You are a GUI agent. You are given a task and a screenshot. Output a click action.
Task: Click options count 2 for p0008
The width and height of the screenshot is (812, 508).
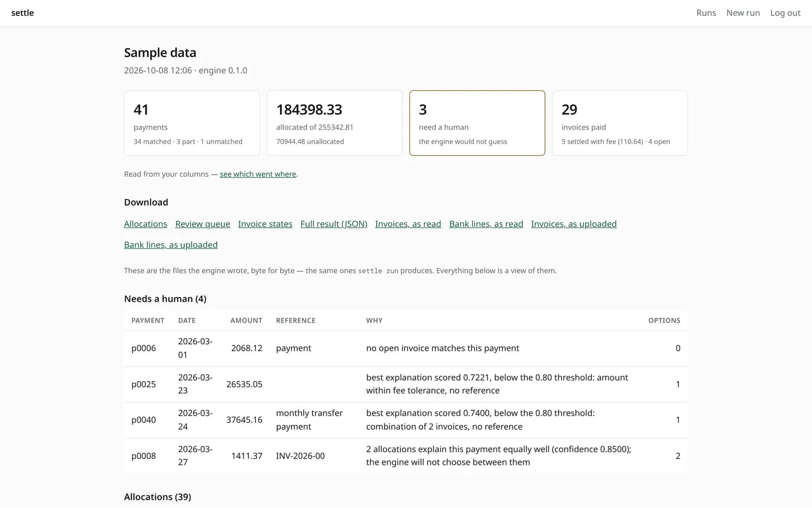pos(678,456)
